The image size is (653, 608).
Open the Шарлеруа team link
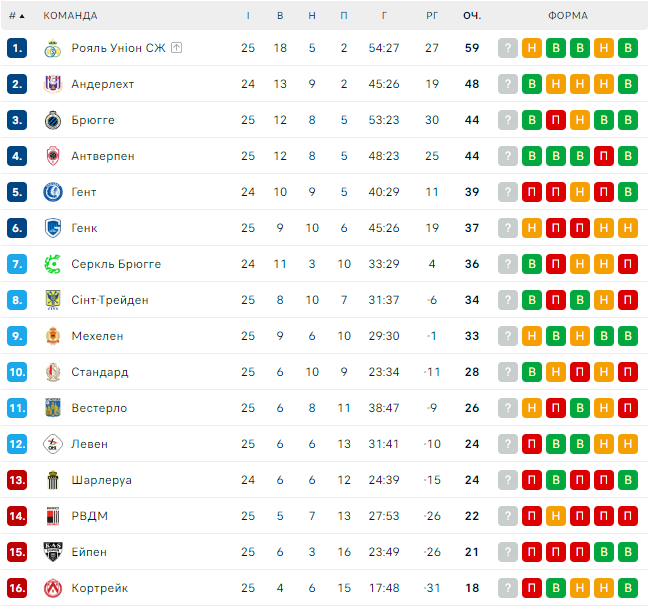pyautogui.click(x=101, y=480)
